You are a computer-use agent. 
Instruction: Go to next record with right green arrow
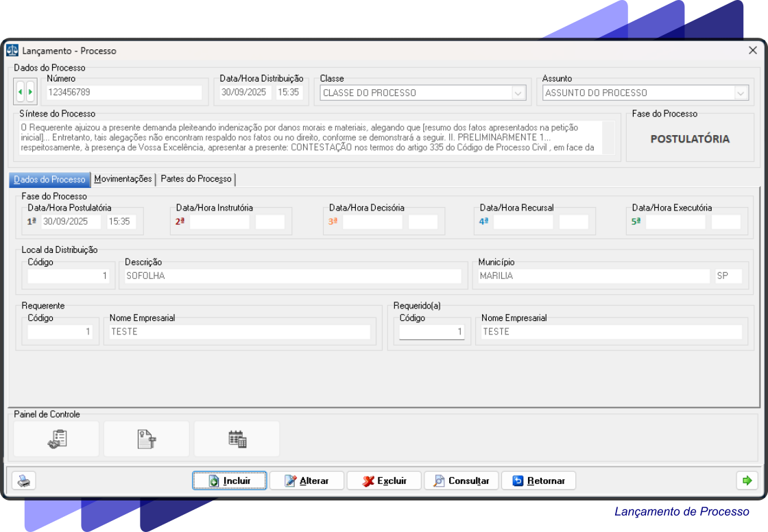[30, 91]
